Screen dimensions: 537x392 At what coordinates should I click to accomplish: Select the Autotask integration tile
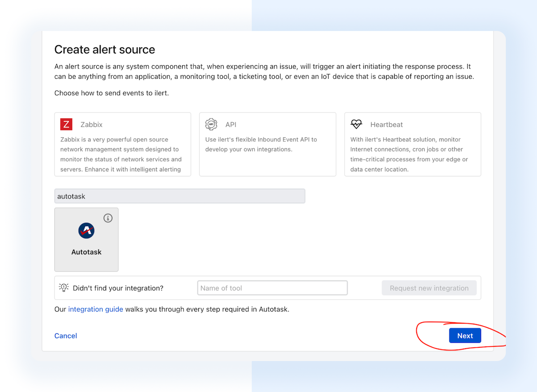tap(86, 240)
